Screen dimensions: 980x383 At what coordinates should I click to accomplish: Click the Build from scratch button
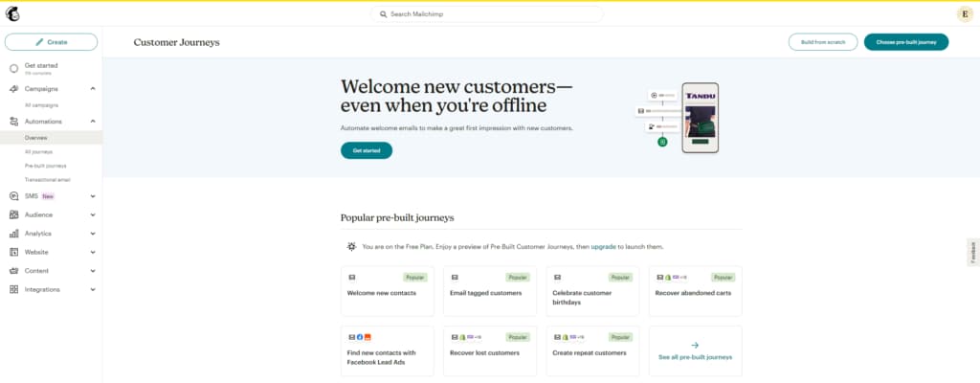822,42
